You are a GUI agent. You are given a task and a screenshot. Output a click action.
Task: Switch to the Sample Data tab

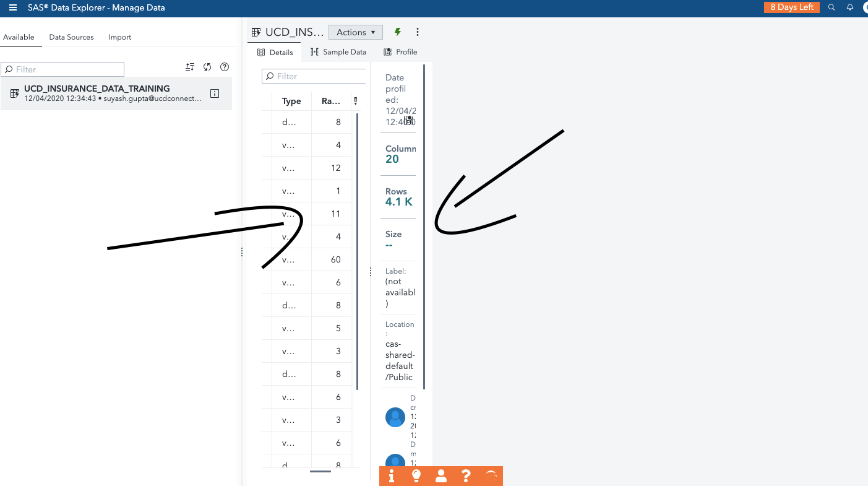[x=338, y=52]
